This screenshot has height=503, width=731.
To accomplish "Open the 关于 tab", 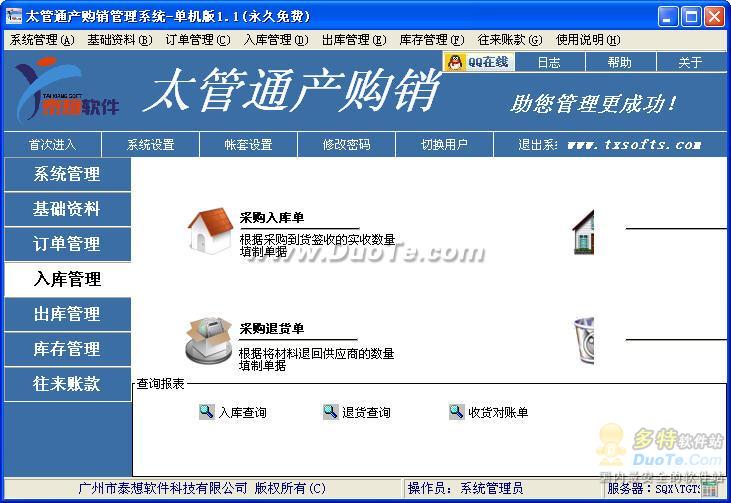I will [x=691, y=62].
